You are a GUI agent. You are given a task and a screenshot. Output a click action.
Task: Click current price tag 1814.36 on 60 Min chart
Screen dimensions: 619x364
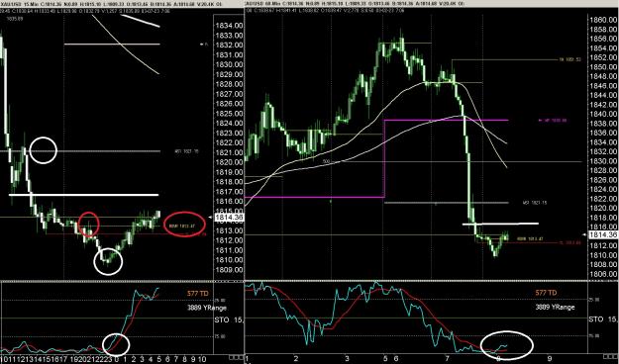click(x=603, y=235)
